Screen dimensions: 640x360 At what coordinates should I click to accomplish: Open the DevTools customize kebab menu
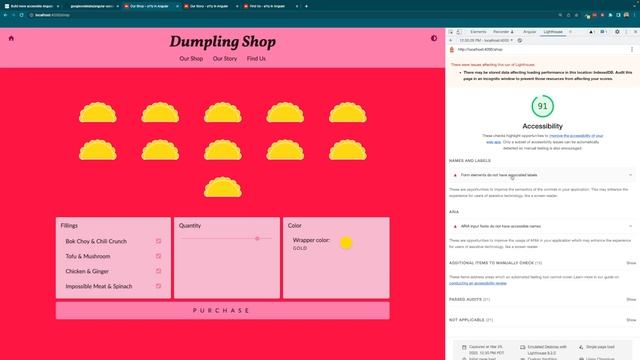click(x=626, y=31)
